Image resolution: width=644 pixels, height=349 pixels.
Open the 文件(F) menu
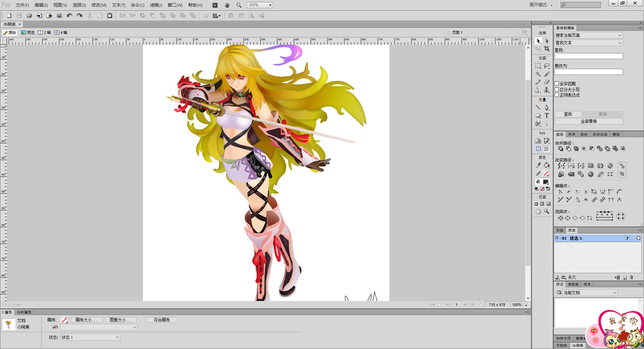(22, 5)
